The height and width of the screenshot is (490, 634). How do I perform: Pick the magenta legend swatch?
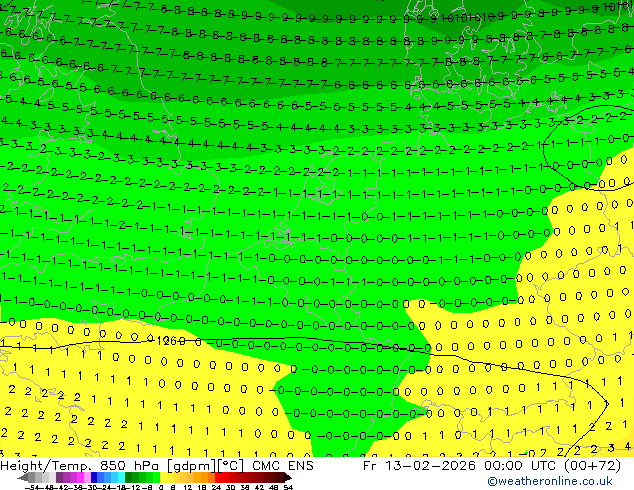click(80, 478)
